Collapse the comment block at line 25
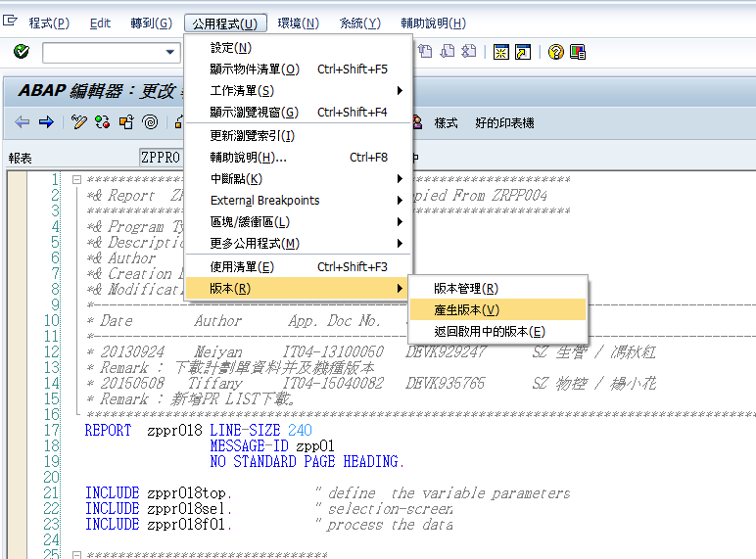756x559 pixels. point(76,555)
